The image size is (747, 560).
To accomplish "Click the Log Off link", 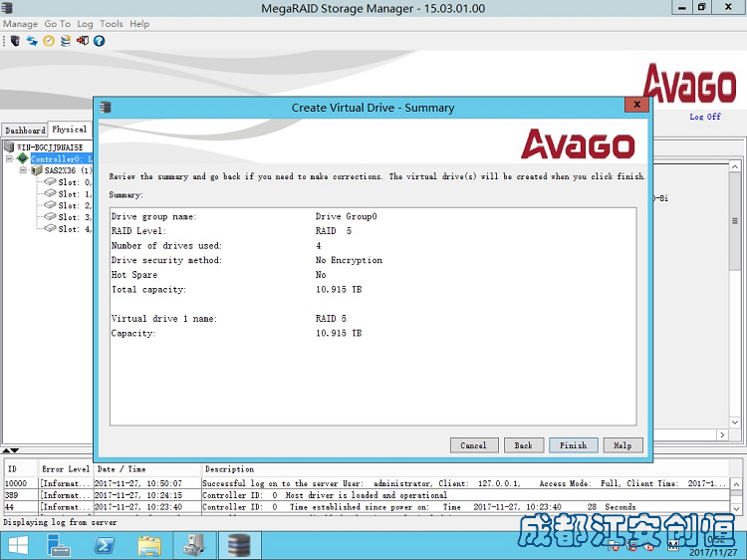I will tap(705, 117).
